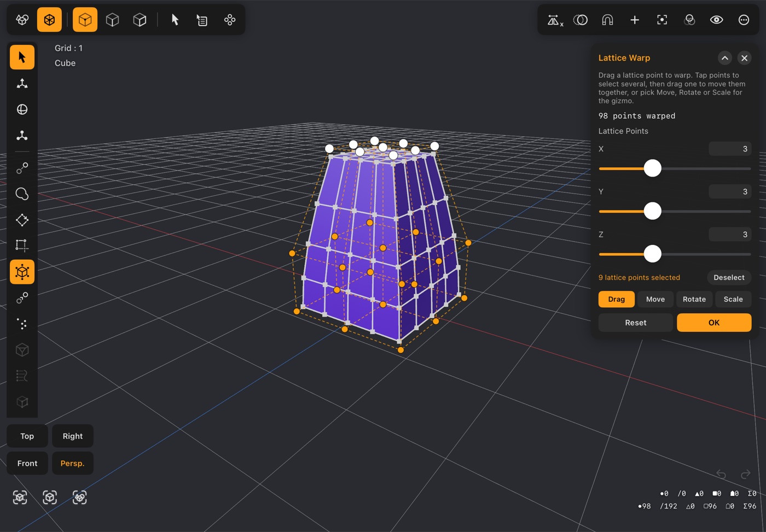The height and width of the screenshot is (532, 766).
Task: Select the two connected dots tool
Action: (22, 168)
